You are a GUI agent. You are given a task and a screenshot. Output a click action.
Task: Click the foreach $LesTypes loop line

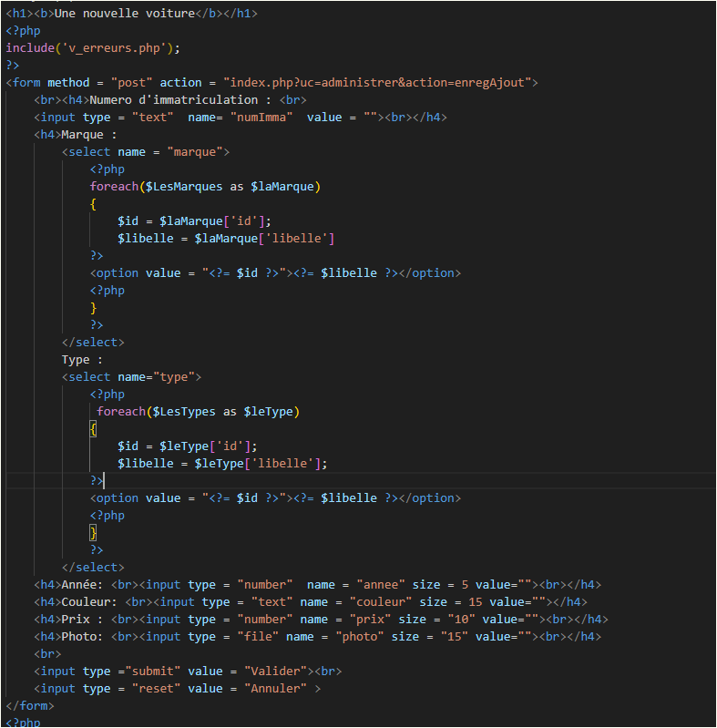click(198, 412)
